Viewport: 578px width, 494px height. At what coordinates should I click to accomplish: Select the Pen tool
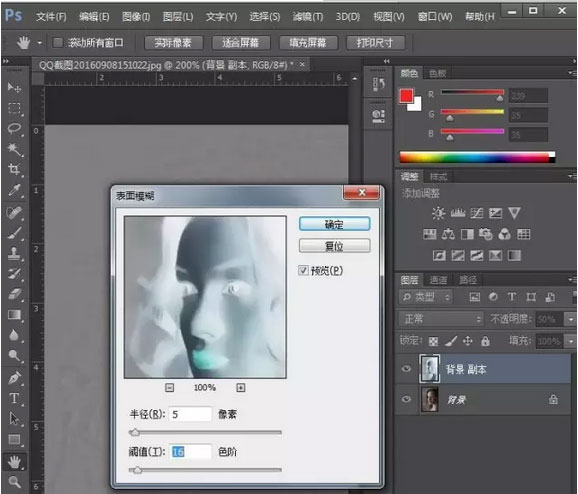pos(14,378)
